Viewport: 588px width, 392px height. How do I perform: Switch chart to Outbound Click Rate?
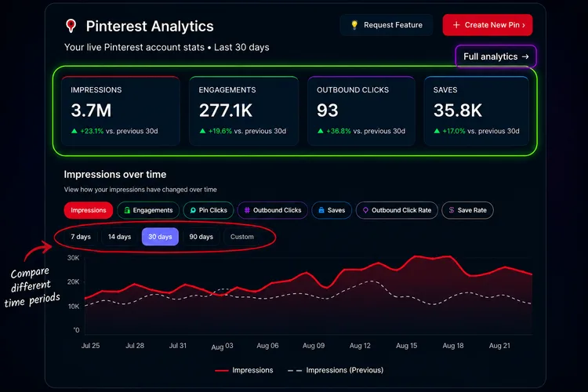(397, 210)
